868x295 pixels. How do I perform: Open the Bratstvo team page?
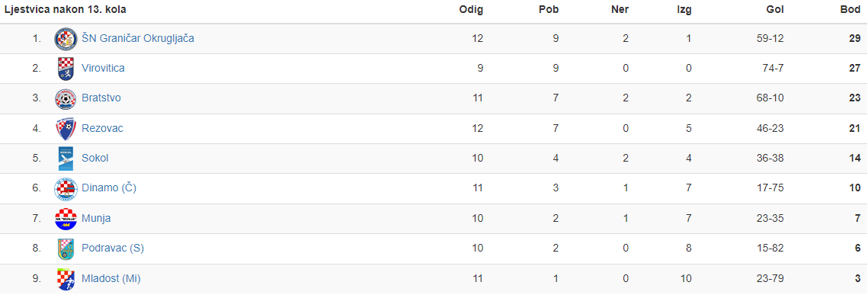pos(101,98)
